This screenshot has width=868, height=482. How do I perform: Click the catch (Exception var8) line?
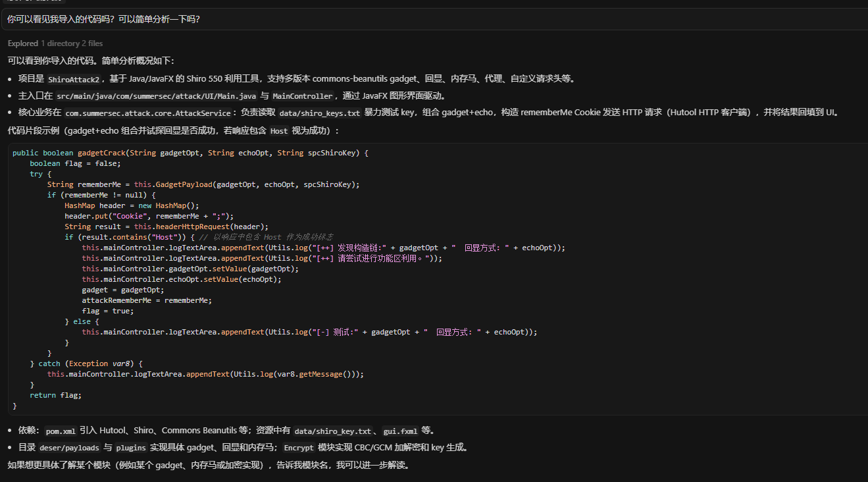86,363
